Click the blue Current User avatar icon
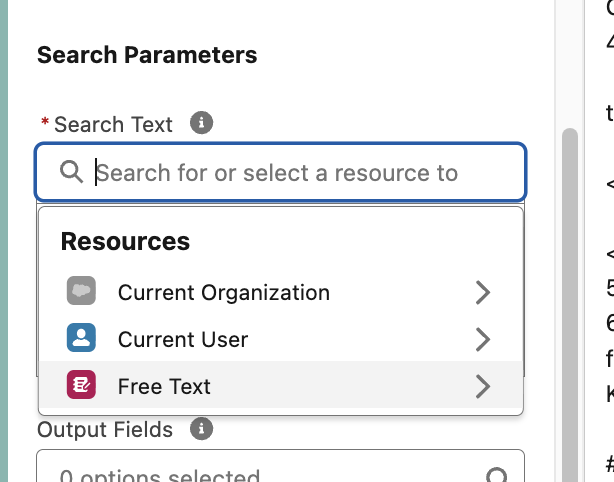The image size is (614, 482). pyautogui.click(x=81, y=339)
